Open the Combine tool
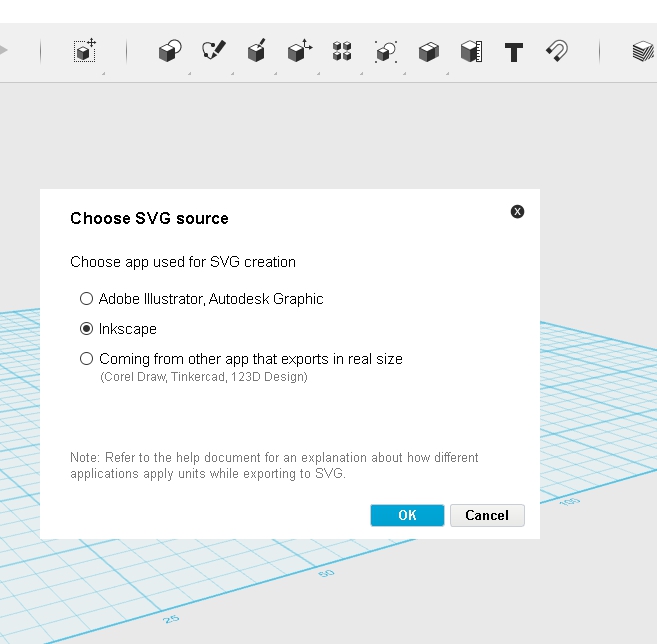Viewport: 657px width, 644px height. point(429,52)
